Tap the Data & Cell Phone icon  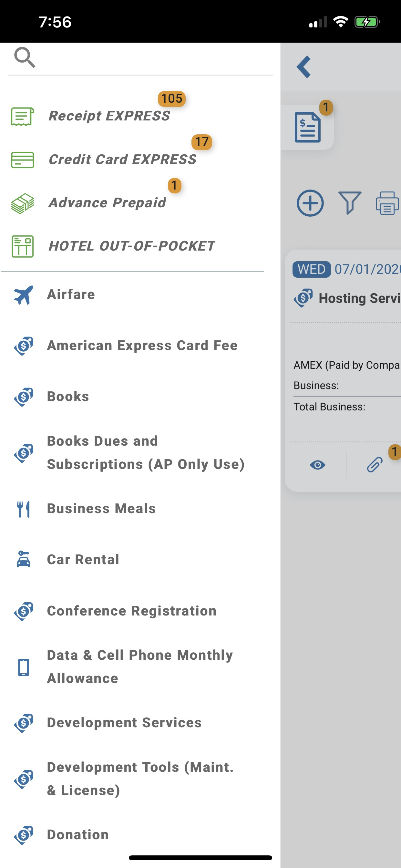(23, 667)
